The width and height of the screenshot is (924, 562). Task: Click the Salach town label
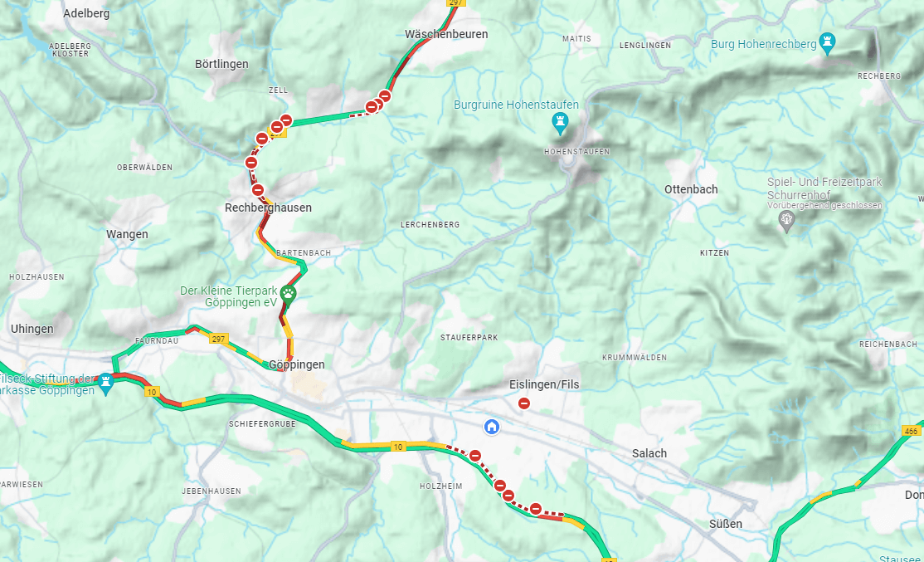[x=649, y=453]
